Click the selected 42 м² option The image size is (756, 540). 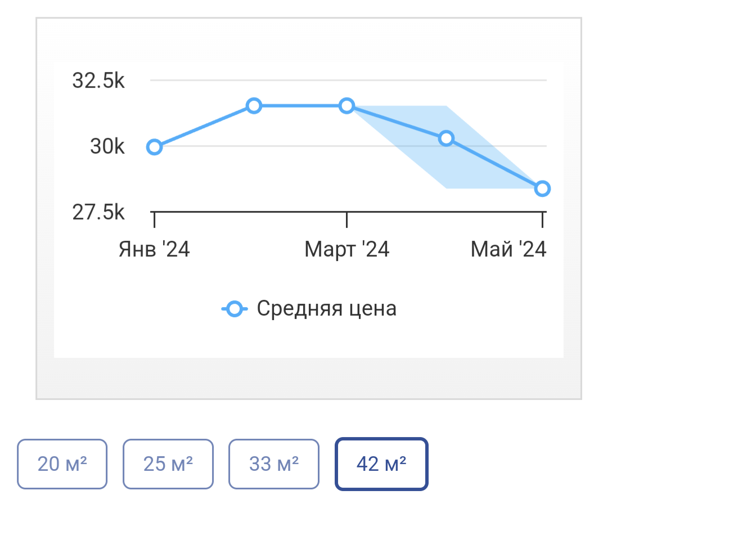(x=381, y=464)
